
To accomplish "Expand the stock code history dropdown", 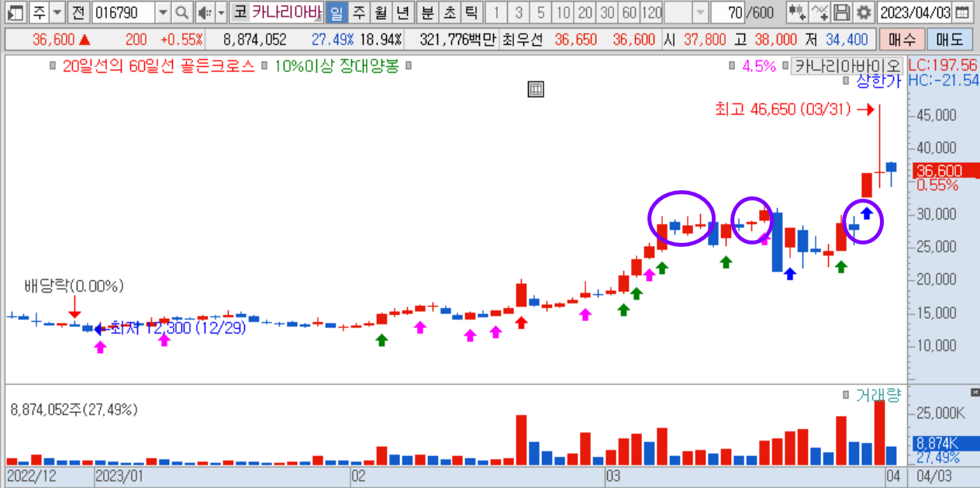I will tap(162, 12).
